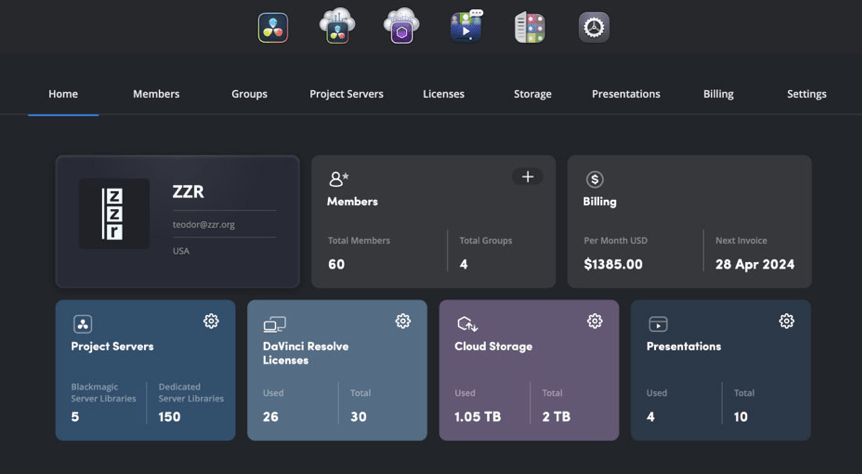Image resolution: width=862 pixels, height=474 pixels.
Task: Click the Presentations card title
Action: (x=683, y=346)
